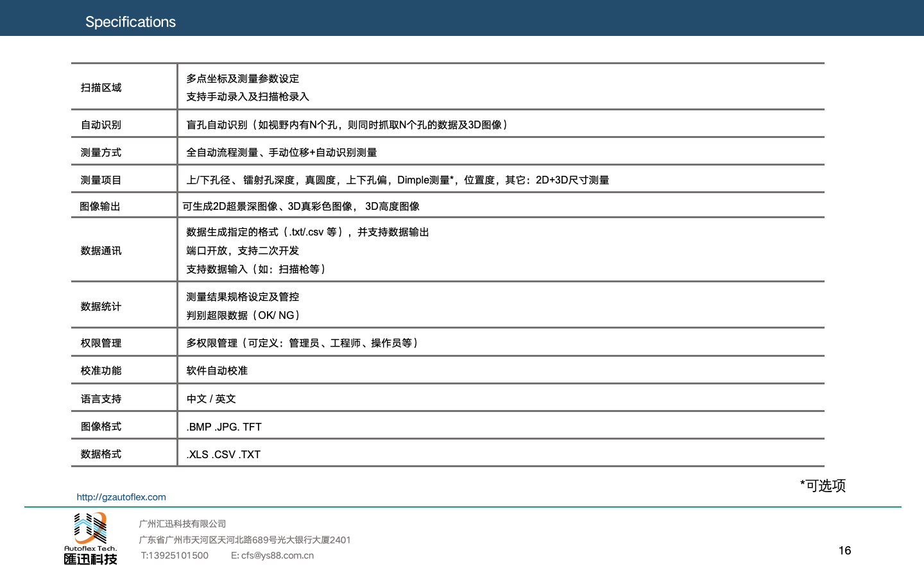Click the tallest table row's value cell
924x566 pixels.
tap(501, 249)
